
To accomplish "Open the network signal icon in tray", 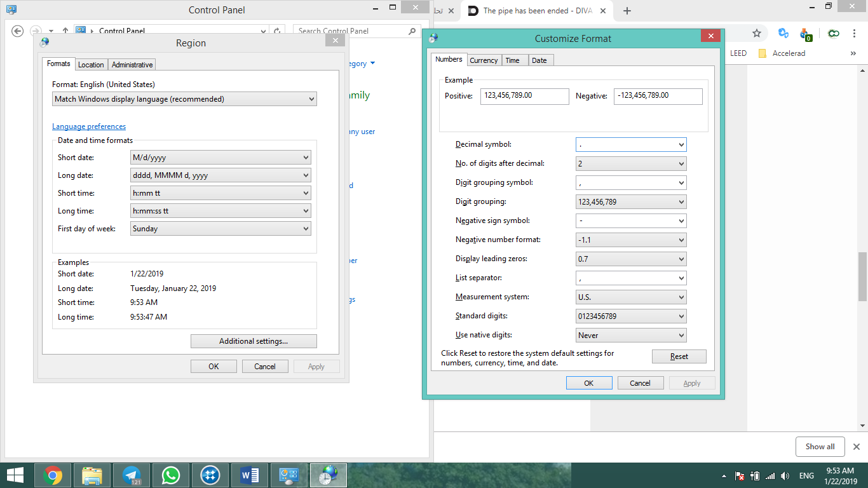I will (x=770, y=476).
